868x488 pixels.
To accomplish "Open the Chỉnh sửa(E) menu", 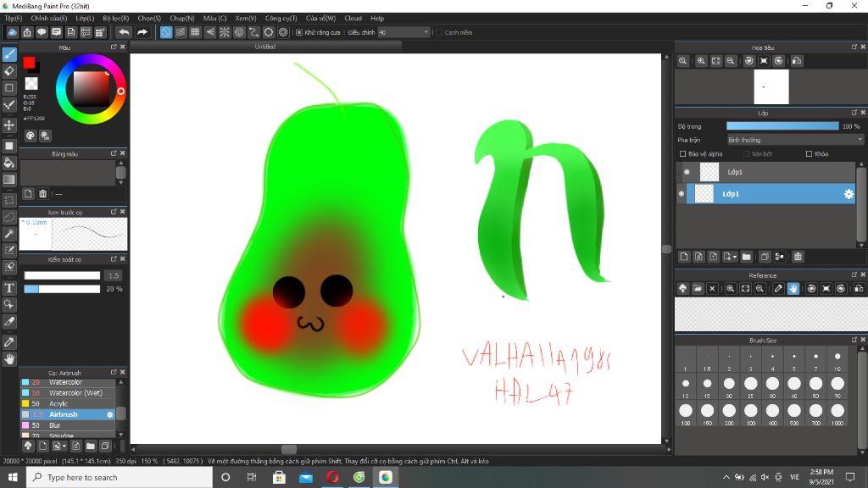I will [x=48, y=19].
